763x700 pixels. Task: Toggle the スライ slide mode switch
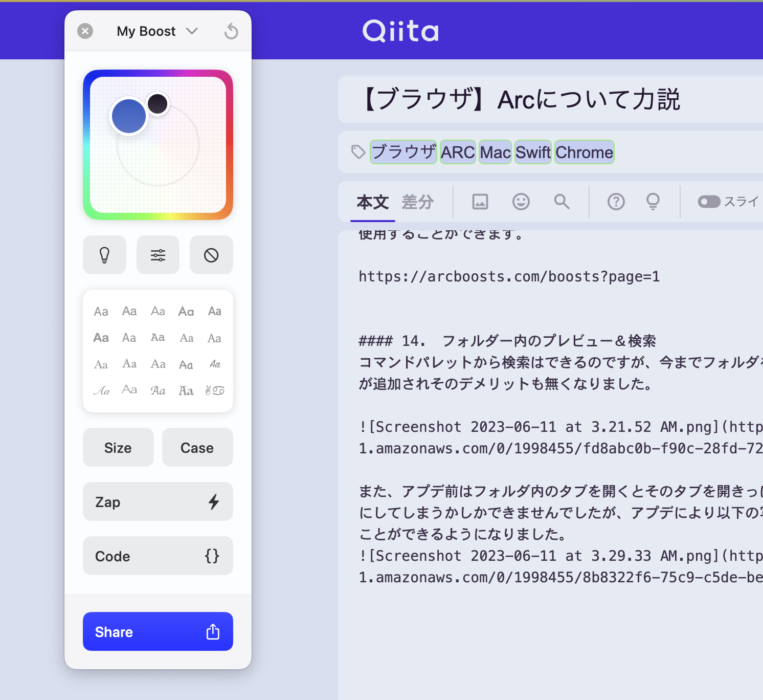coord(709,202)
